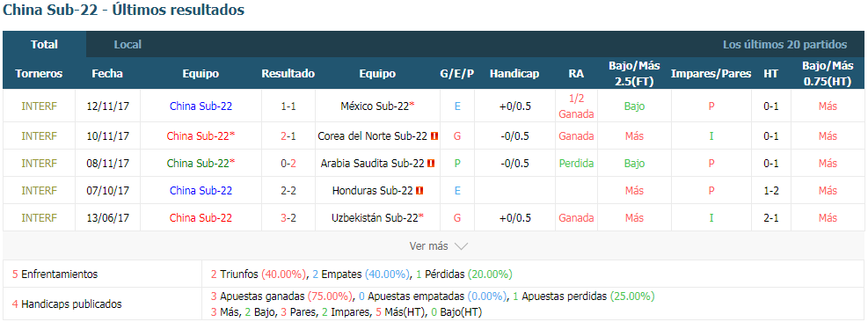This screenshot has width=868, height=322.
Task: Click Ver más to show more matches
Action: point(428,246)
